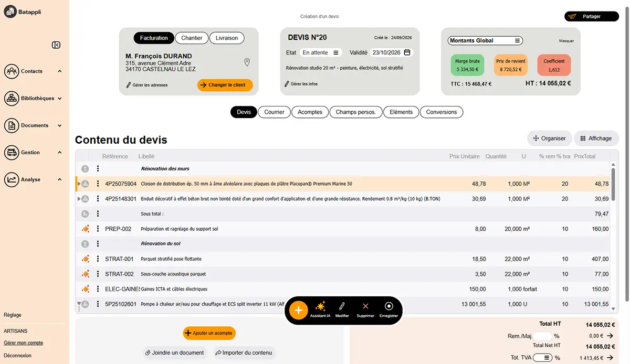Open the calendar icon in Validité field
Screen dimensions: 630x364
(x=407, y=52)
